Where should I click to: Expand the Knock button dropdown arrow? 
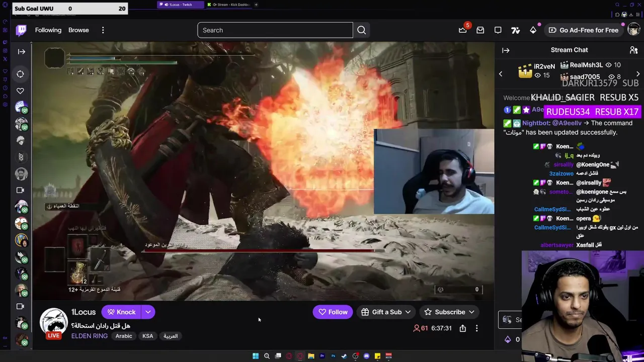point(148,312)
